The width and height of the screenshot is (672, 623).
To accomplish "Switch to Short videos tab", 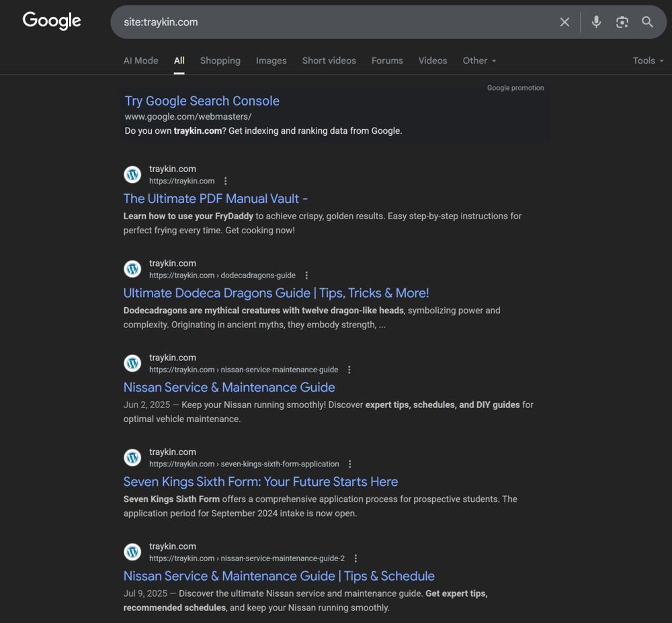I will coord(329,60).
